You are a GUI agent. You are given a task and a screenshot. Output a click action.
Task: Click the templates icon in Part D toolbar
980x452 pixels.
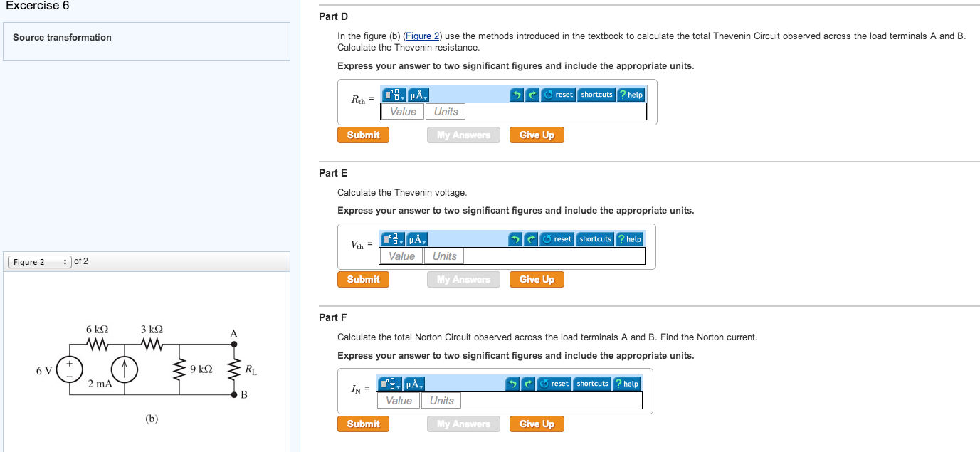[x=394, y=95]
